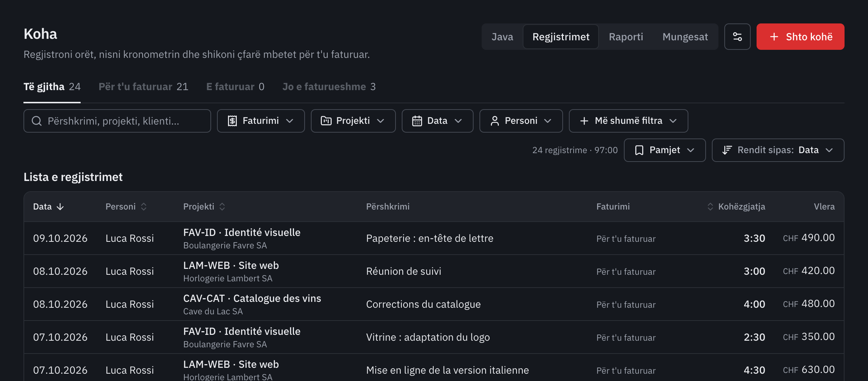The image size is (868, 381).
Task: Change Rendit sipas sort order
Action: pyautogui.click(x=778, y=150)
